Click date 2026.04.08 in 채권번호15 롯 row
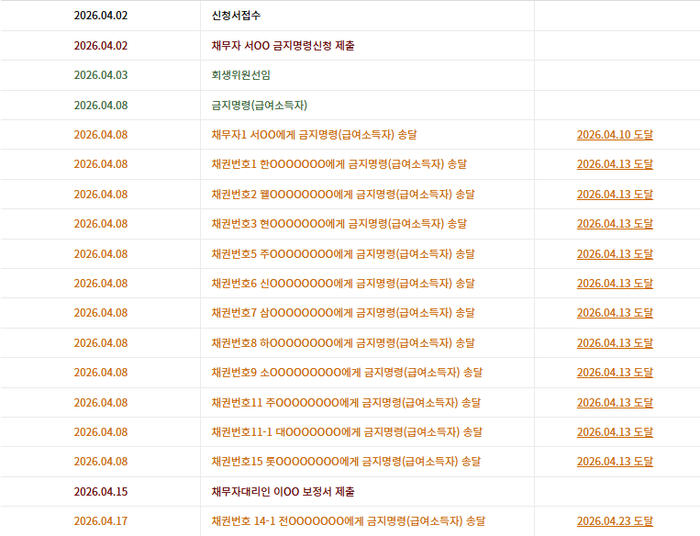This screenshot has height=536, width=700. pyautogui.click(x=101, y=461)
